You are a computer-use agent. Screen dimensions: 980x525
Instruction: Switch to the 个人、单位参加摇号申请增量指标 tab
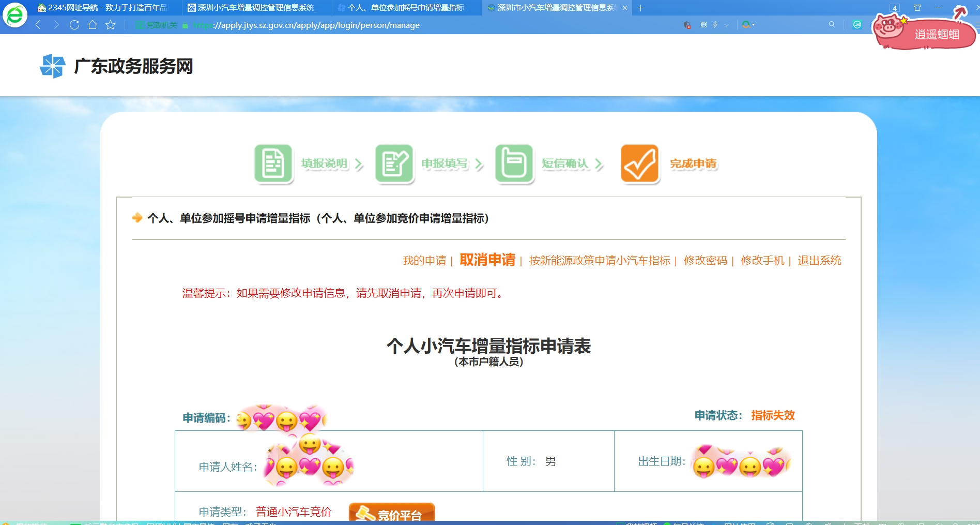(x=406, y=8)
